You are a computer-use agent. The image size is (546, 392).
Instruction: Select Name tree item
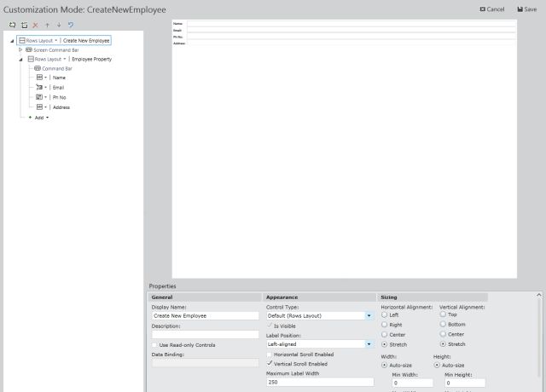pos(59,78)
